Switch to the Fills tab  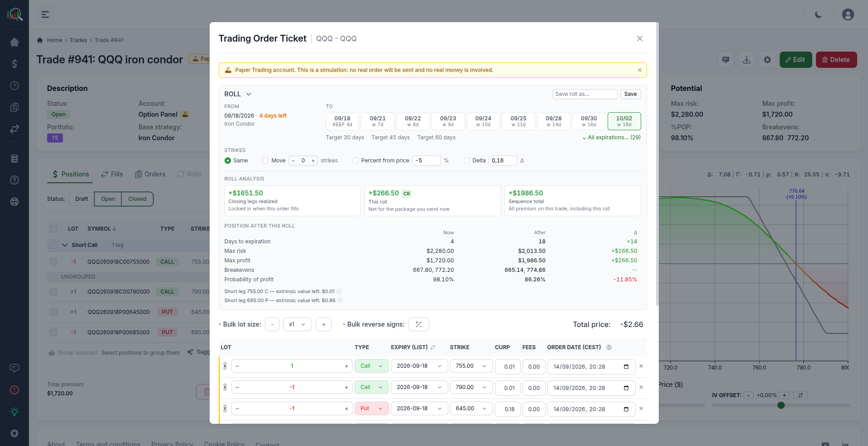[x=112, y=174]
